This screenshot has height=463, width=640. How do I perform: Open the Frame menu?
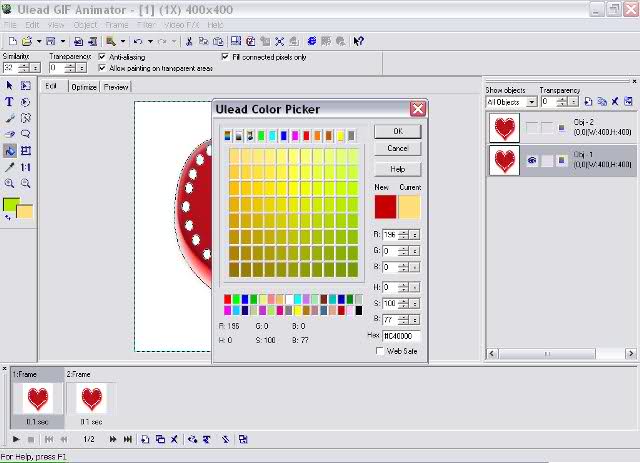click(x=117, y=25)
